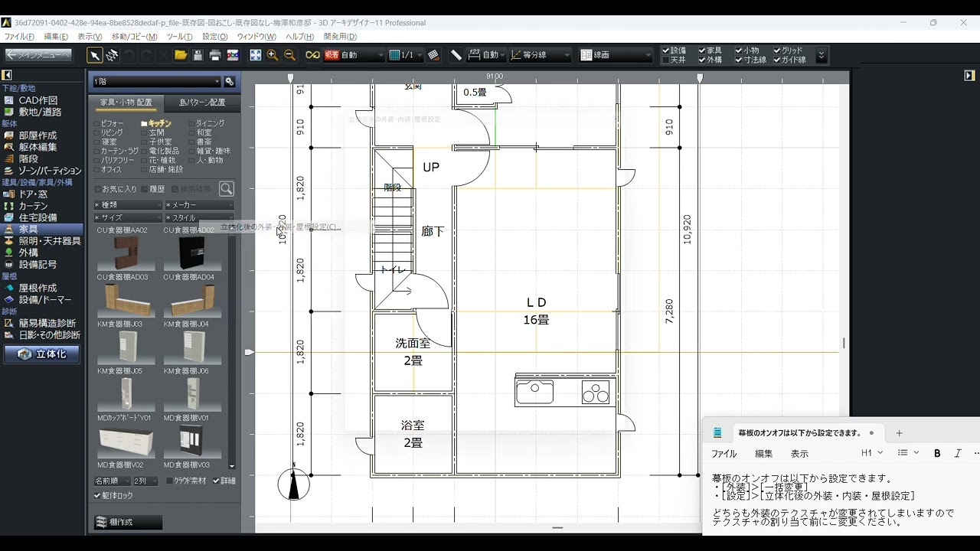Image resolution: width=980 pixels, height=551 pixels.
Task: Open the 移動/コピー(M) menu
Action: point(135,37)
